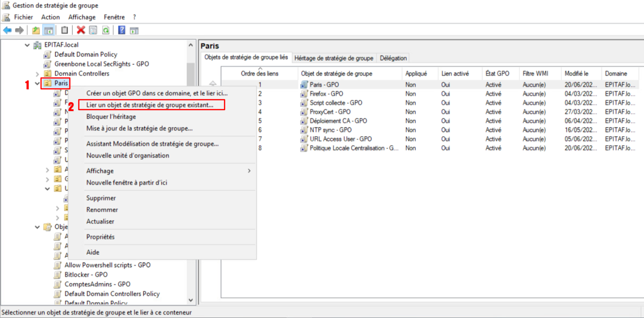Expand the Domain Controllers tree node
This screenshot has height=318, width=644.
[x=37, y=74]
